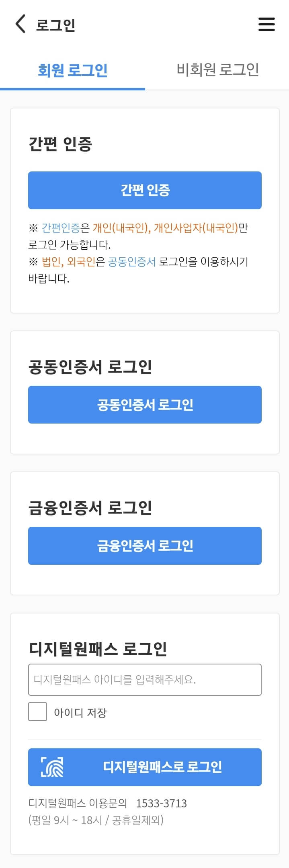Image resolution: width=289 pixels, height=868 pixels.
Task: Click the 금융인증서 로그인 button
Action: pyautogui.click(x=144, y=546)
